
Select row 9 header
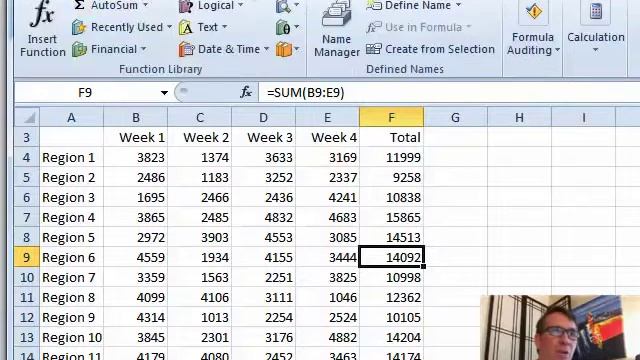27,258
